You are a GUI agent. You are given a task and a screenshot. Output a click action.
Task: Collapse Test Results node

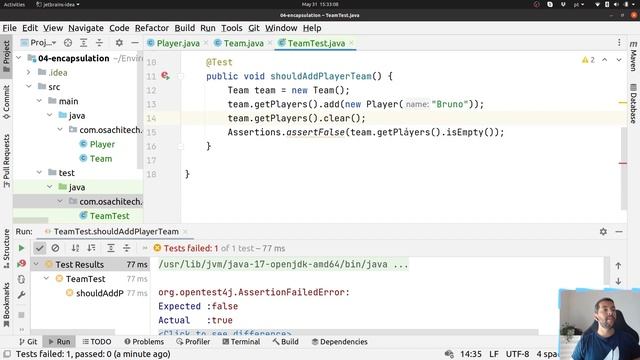36,264
